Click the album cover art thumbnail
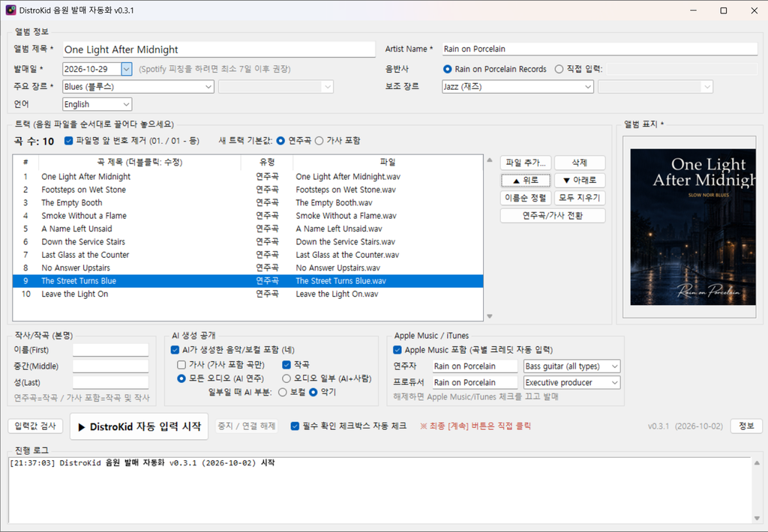This screenshot has height=532, width=768. [x=692, y=227]
